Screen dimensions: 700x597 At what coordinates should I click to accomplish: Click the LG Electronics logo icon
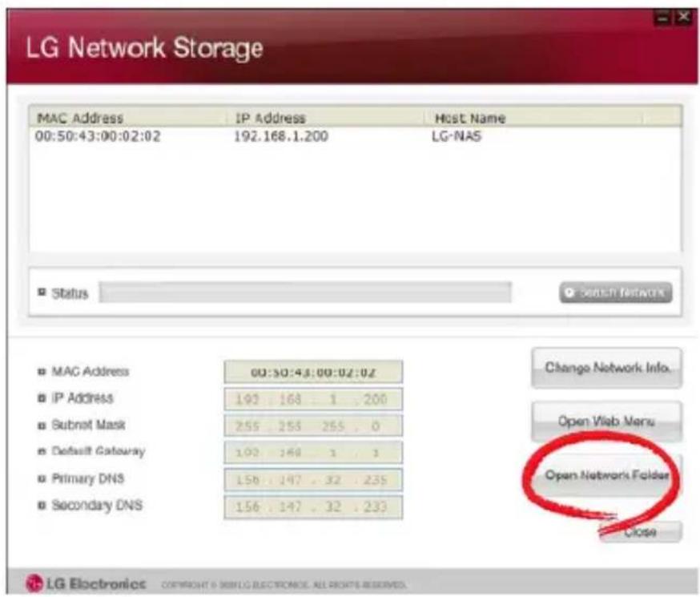(34, 583)
